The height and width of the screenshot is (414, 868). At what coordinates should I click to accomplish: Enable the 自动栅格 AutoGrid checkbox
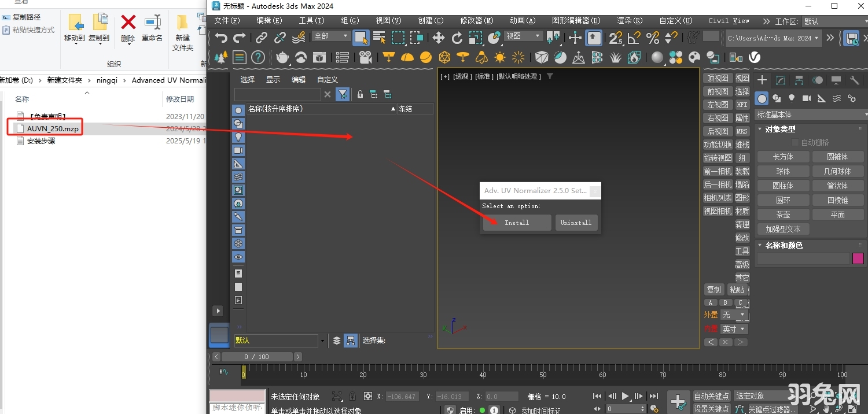click(795, 142)
